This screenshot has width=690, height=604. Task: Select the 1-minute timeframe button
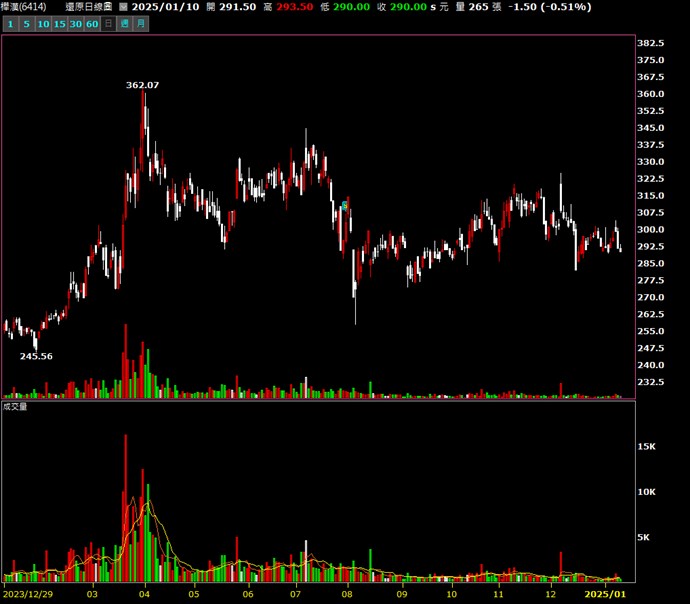click(x=10, y=23)
